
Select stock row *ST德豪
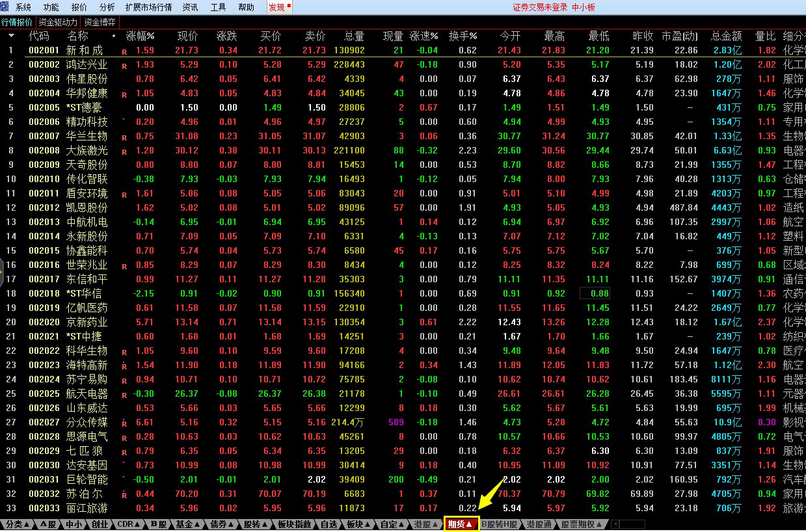[84, 107]
